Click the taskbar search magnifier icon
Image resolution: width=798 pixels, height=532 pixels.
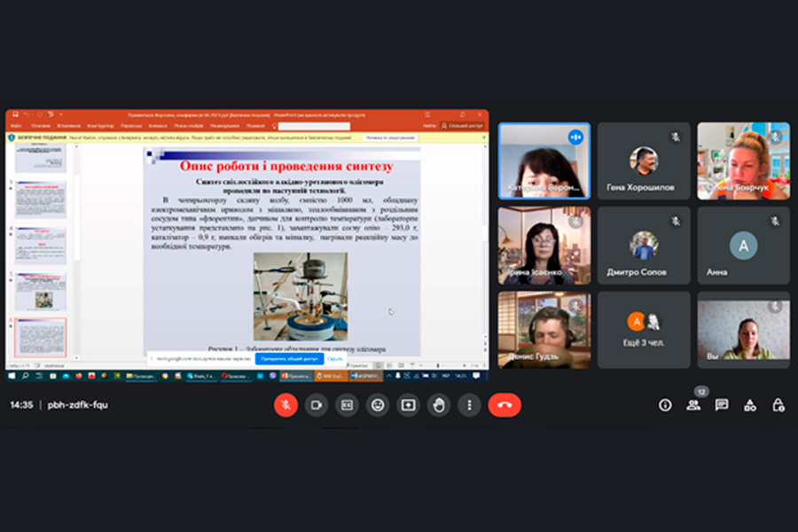pos(26,376)
